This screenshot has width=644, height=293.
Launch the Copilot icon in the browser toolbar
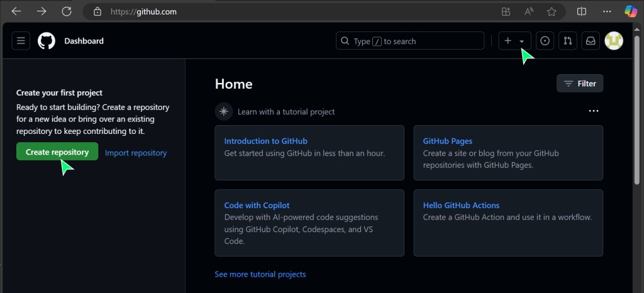pos(631,11)
